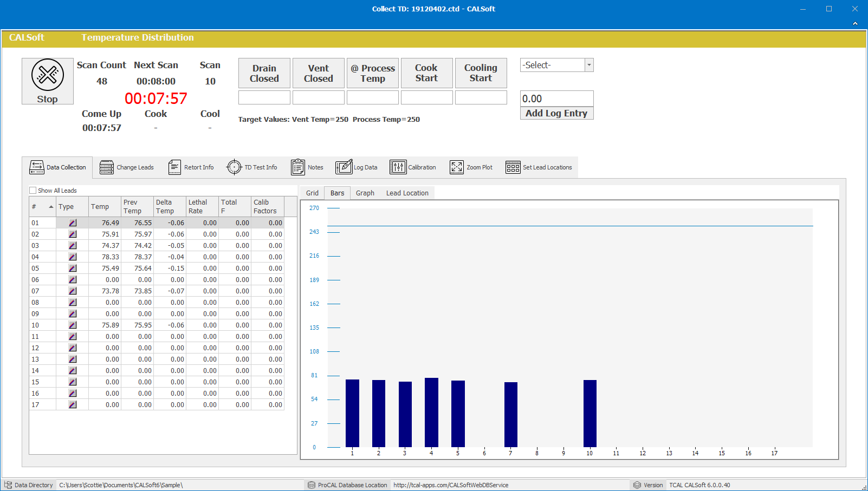Select the delta temp cell -0.15
Screen dimensions: 868x491
tap(170, 269)
